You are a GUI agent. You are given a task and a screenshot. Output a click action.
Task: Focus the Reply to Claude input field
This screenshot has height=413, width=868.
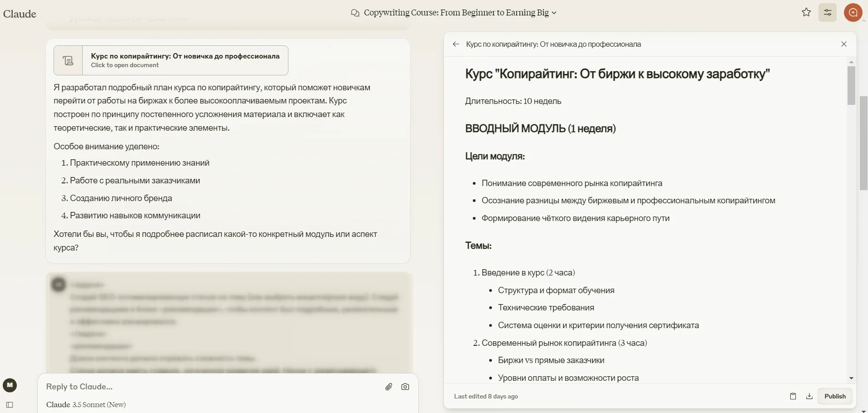click(x=209, y=387)
